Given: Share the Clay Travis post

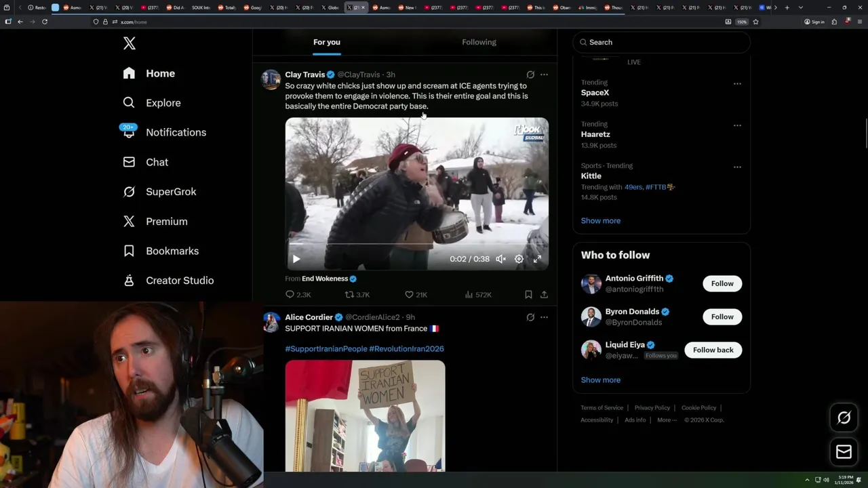Looking at the screenshot, I should tap(544, 295).
